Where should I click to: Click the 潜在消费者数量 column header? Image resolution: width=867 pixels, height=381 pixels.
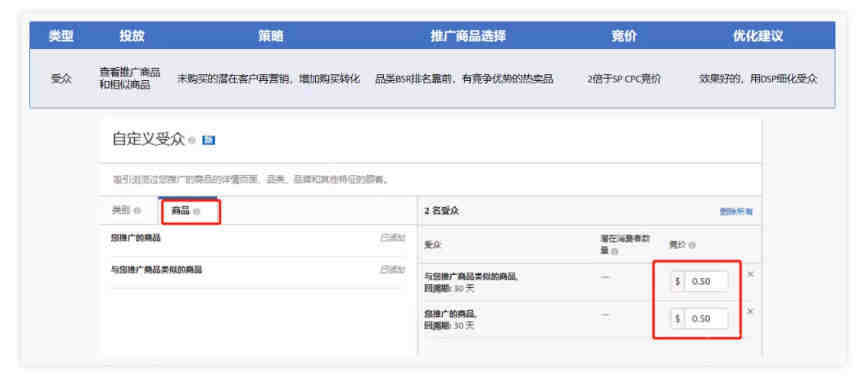[x=625, y=244]
